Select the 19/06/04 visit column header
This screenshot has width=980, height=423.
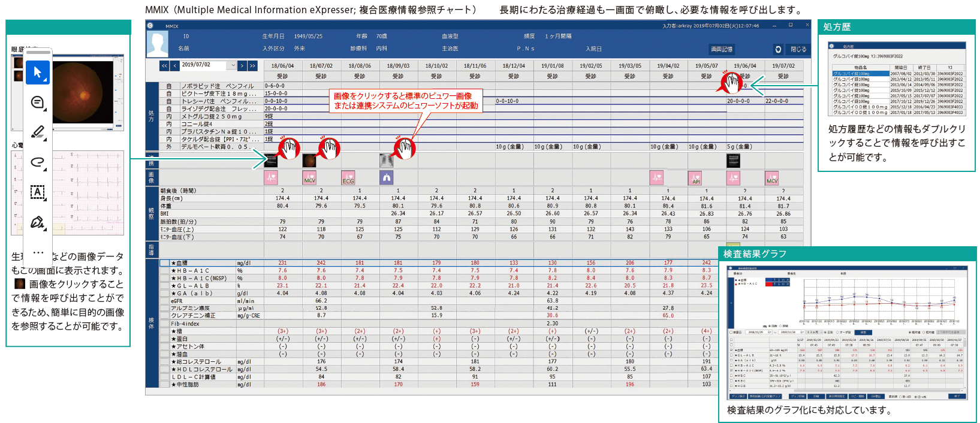pos(745,66)
